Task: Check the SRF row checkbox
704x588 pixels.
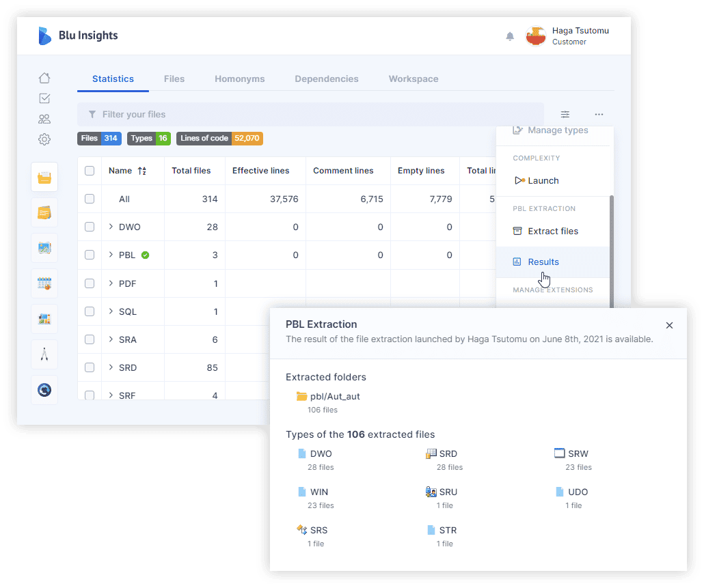Action: (90, 395)
